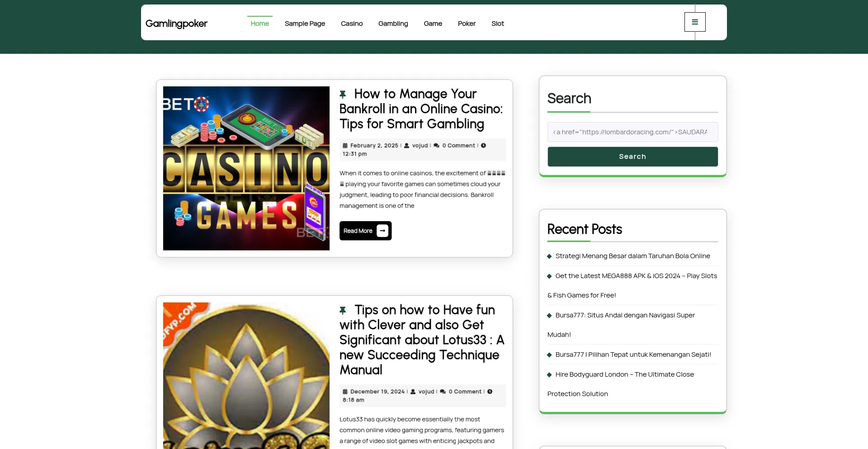
Task: Click the Gamlingpoker site logo
Action: pos(176,24)
